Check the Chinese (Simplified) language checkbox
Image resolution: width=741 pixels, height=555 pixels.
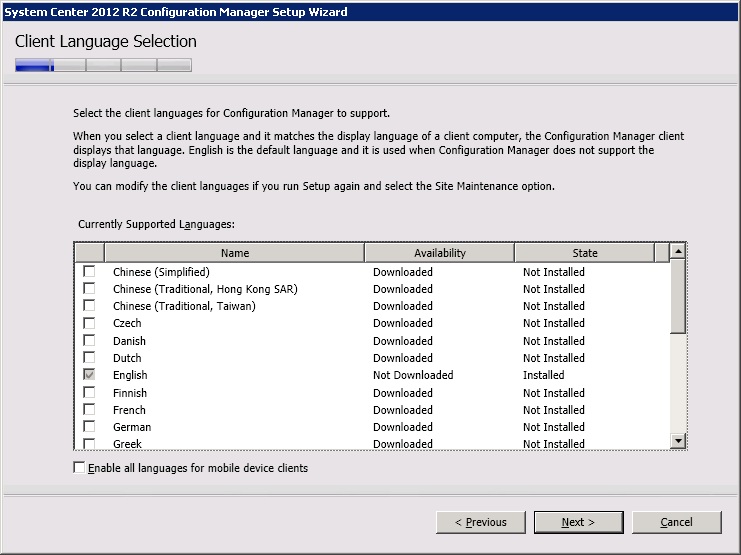pos(90,272)
